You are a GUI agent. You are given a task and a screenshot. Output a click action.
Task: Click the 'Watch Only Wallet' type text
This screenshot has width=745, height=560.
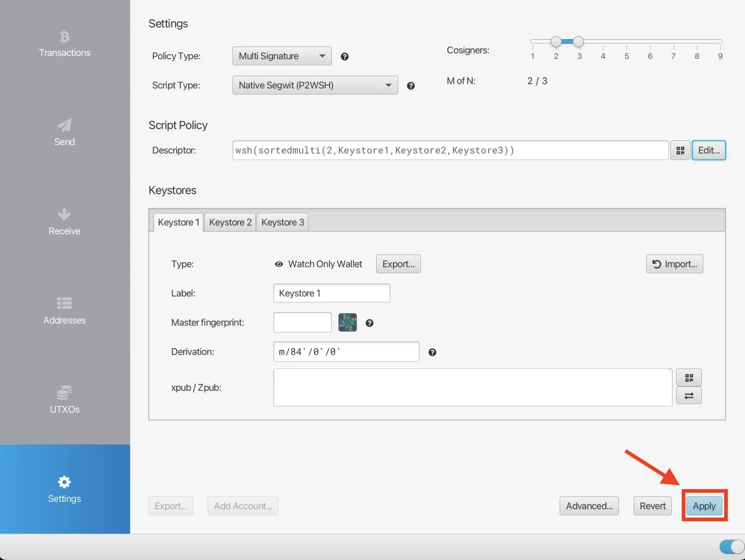coord(325,264)
